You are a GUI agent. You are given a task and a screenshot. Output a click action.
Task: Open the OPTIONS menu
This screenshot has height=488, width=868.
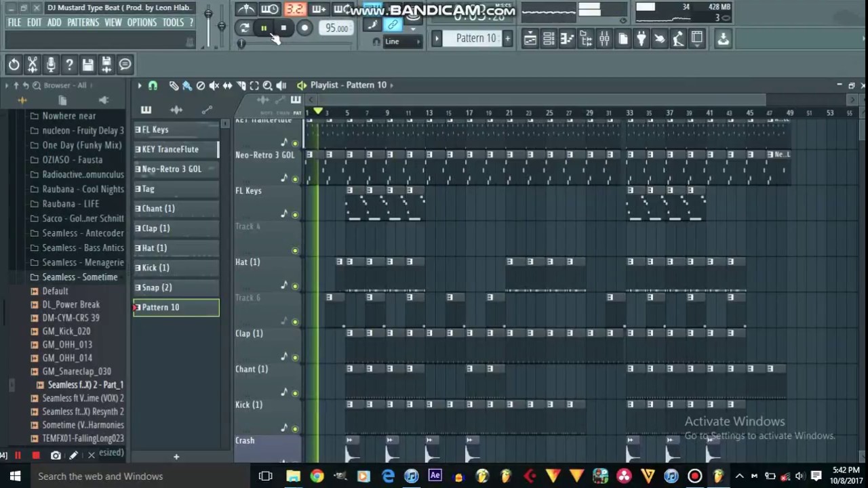tap(142, 22)
